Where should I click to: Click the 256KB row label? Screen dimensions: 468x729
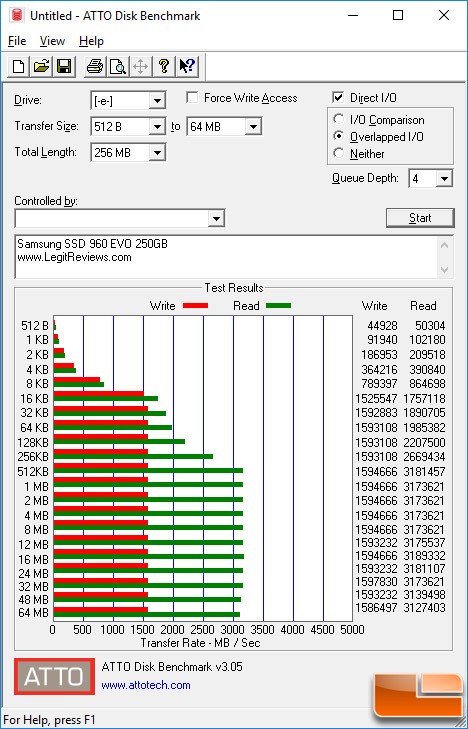pos(33,457)
